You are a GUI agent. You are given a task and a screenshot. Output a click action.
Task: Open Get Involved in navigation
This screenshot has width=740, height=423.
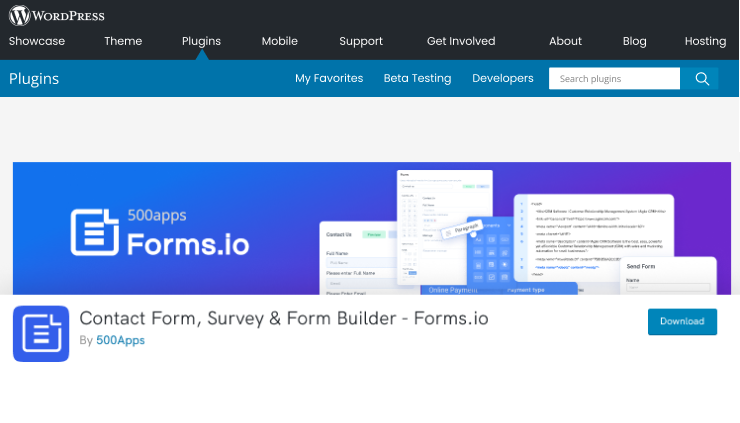(x=461, y=41)
